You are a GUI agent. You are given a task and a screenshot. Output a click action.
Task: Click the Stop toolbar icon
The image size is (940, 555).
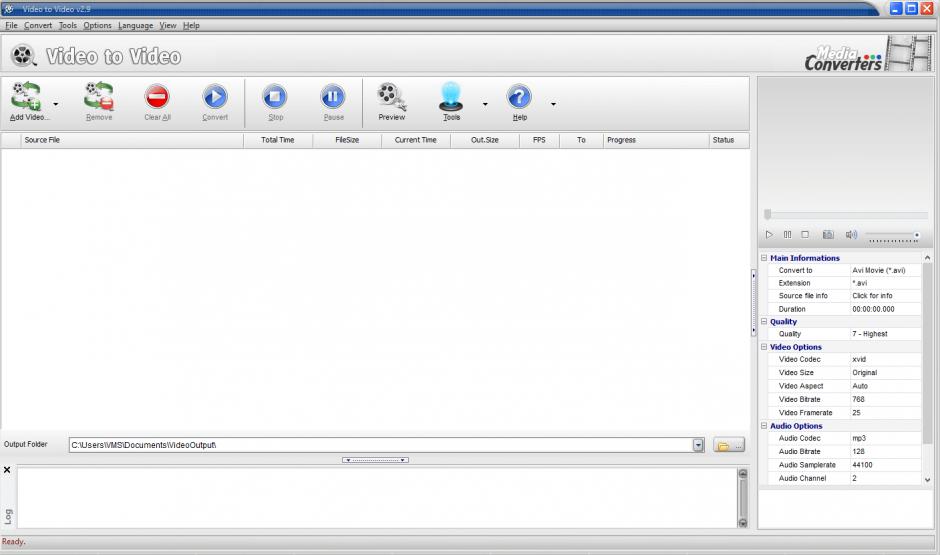(x=275, y=96)
